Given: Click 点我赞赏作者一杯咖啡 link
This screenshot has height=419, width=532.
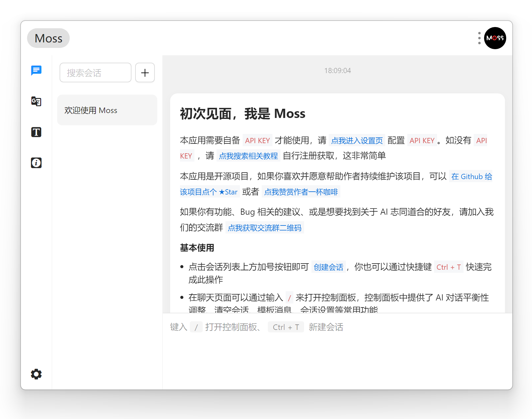Looking at the screenshot, I should (x=301, y=192).
